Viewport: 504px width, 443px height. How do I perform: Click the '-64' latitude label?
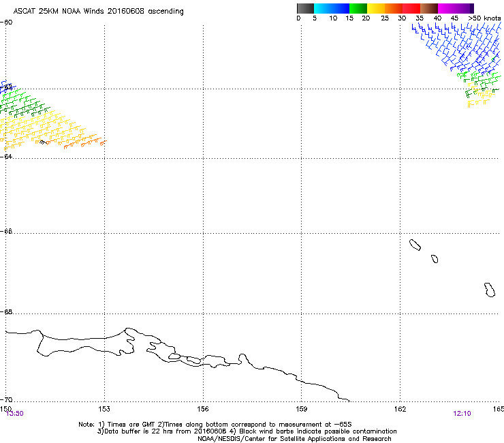[6, 156]
